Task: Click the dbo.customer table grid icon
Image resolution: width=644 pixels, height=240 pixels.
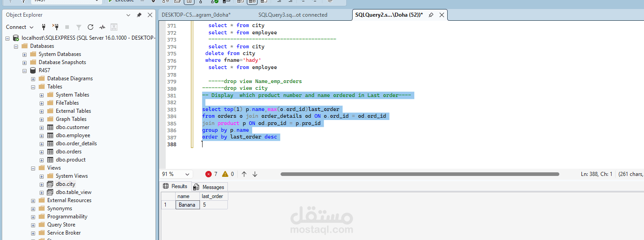Action: click(x=50, y=127)
